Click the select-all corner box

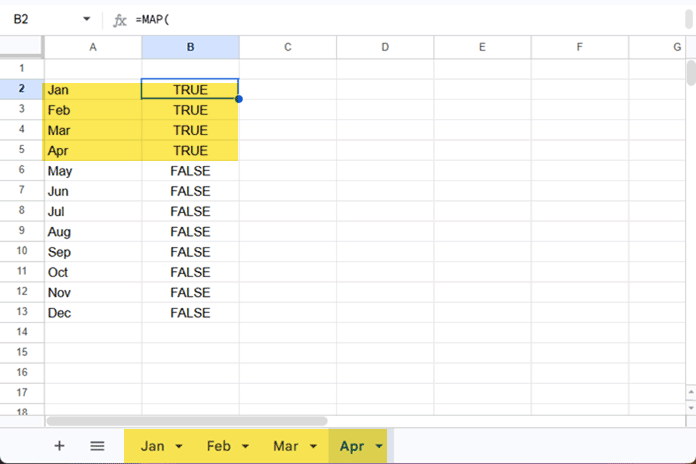(x=21, y=47)
